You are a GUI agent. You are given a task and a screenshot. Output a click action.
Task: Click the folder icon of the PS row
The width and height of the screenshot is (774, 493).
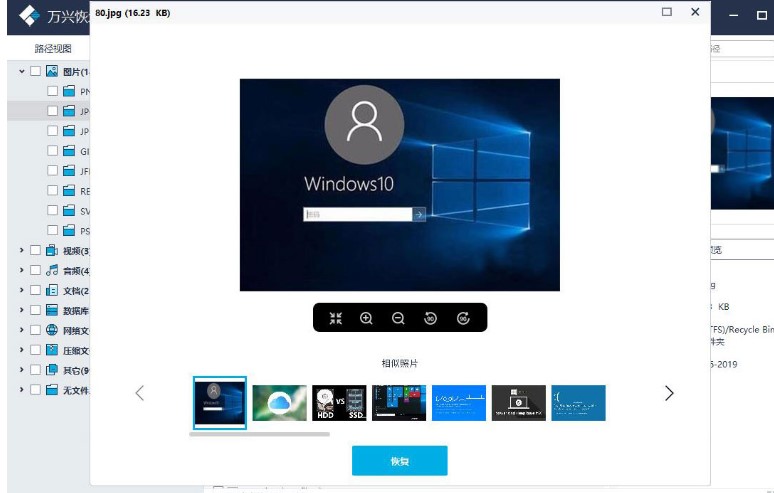pyautogui.click(x=69, y=230)
